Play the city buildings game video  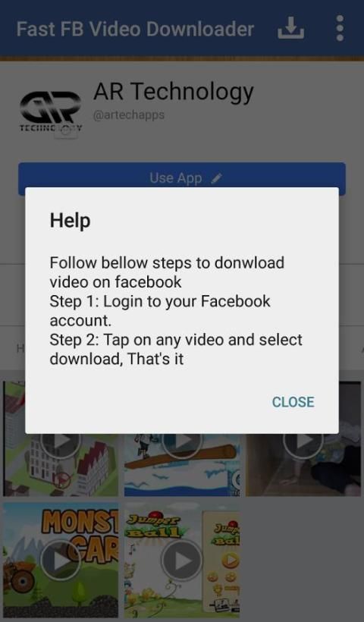click(61, 440)
